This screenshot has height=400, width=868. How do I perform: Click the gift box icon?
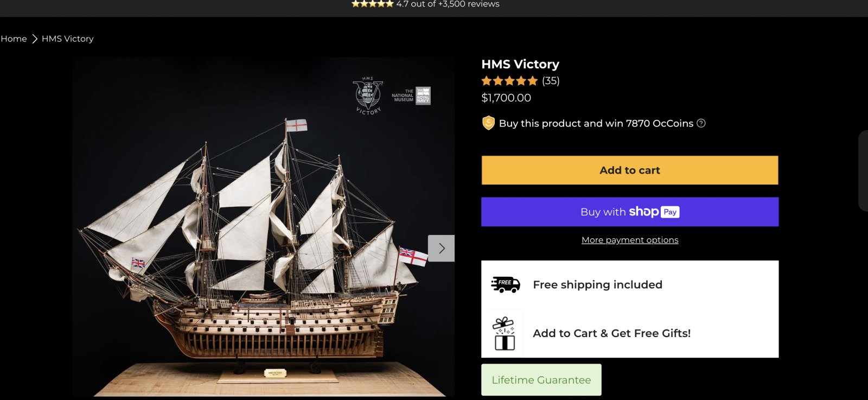[504, 334]
